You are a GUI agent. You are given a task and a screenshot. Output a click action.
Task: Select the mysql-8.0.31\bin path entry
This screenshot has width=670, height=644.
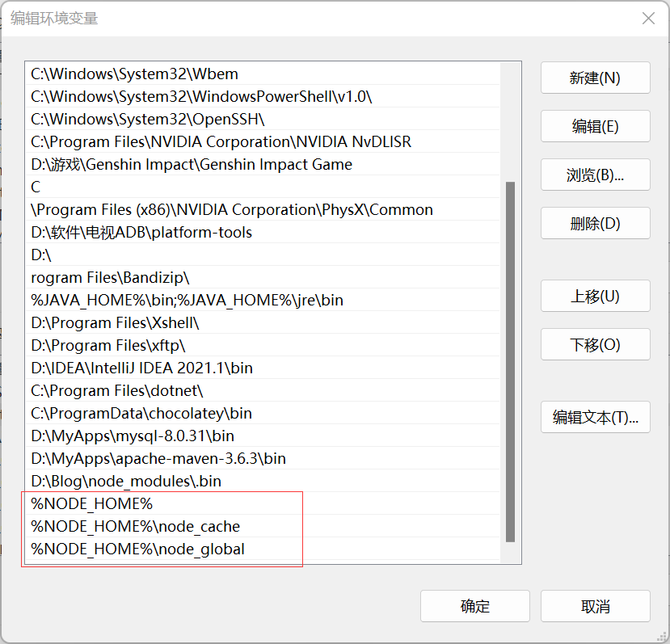pyautogui.click(x=133, y=436)
